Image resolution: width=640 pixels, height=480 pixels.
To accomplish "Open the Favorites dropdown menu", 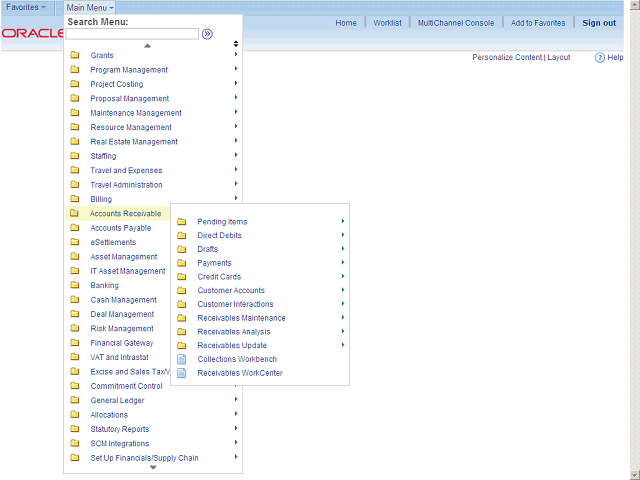I will click(26, 7).
